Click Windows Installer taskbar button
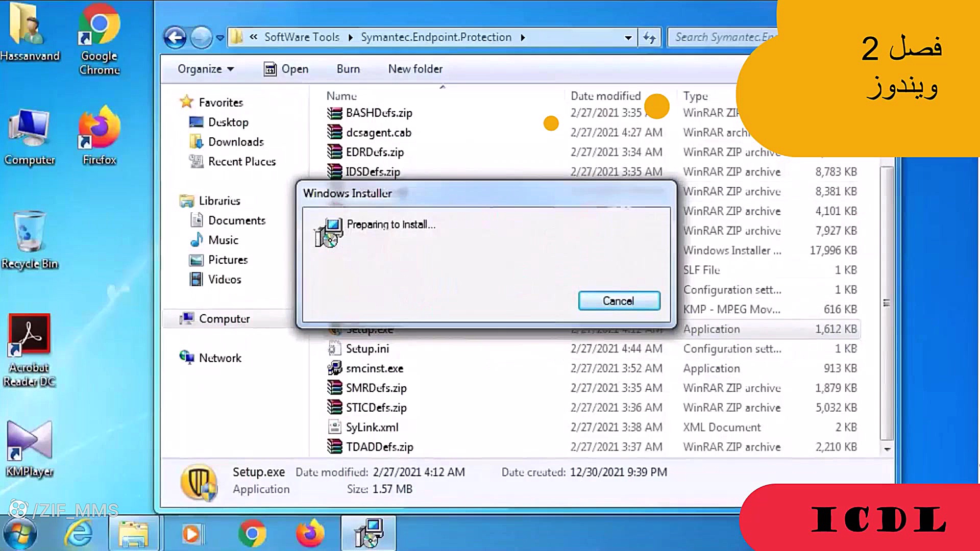 click(369, 534)
